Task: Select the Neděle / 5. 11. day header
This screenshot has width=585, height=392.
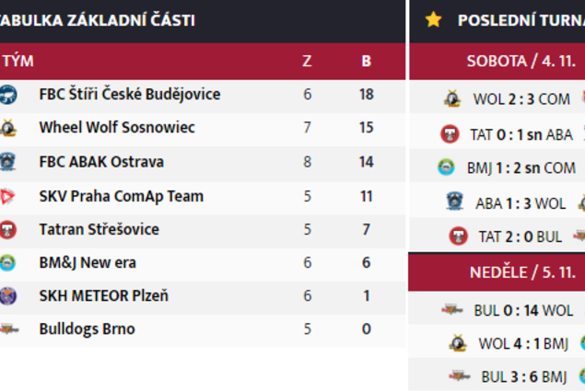Action: pyautogui.click(x=522, y=272)
